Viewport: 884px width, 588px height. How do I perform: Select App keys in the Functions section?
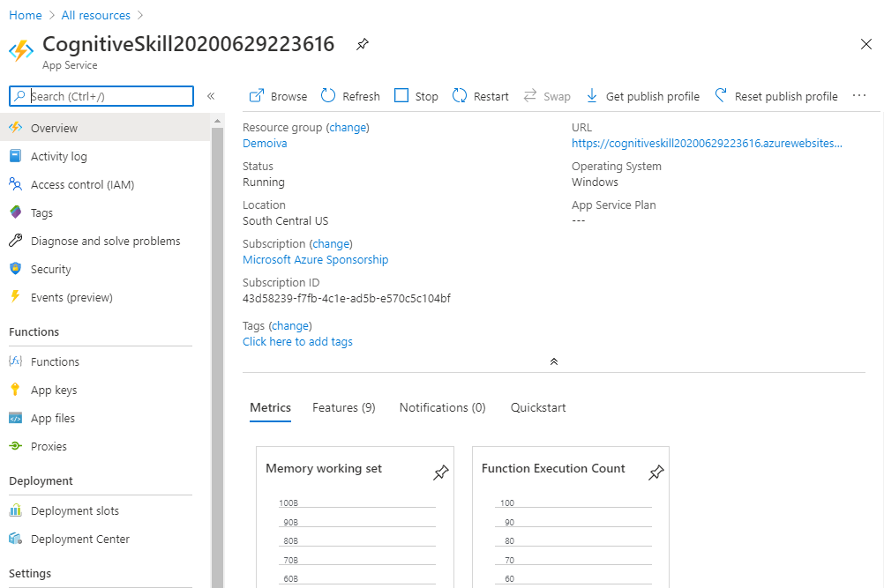[54, 390]
